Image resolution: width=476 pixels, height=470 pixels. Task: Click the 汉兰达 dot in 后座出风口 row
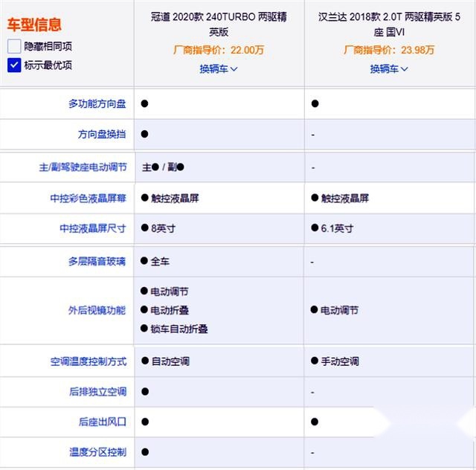click(315, 422)
